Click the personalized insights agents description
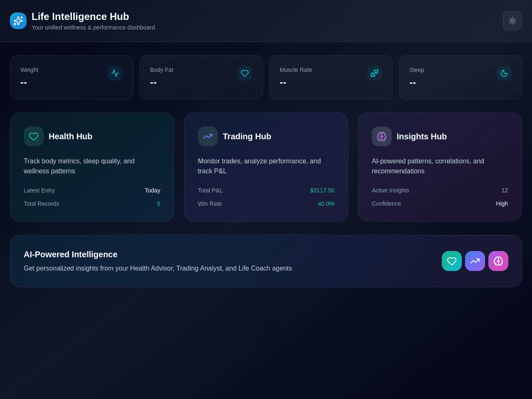Viewport: 532px width, 399px height. pos(158,268)
